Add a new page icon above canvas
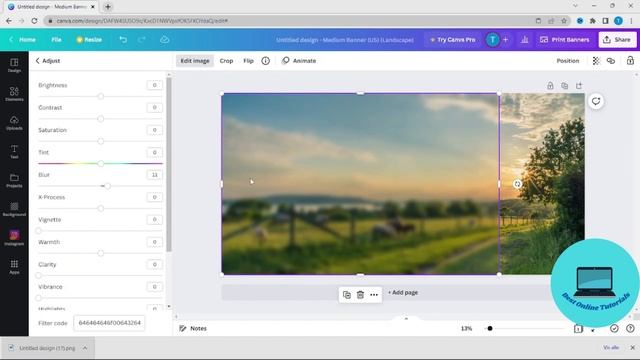This screenshot has height=360, width=640. pos(579,86)
